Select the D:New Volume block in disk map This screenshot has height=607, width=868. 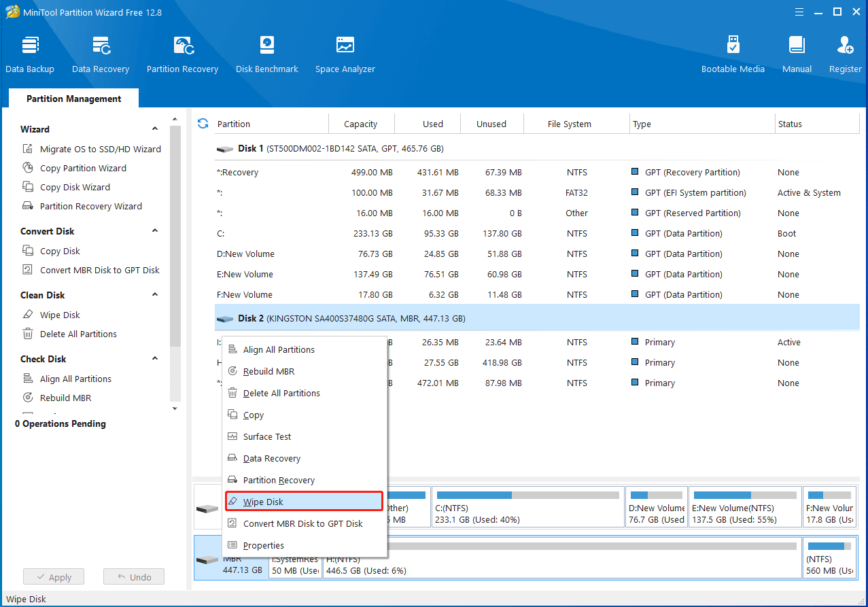pos(657,506)
